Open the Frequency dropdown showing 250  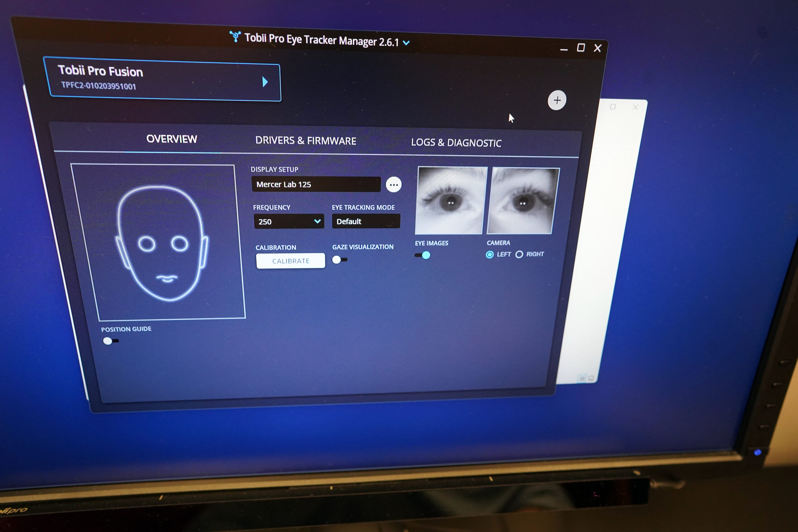click(x=289, y=222)
